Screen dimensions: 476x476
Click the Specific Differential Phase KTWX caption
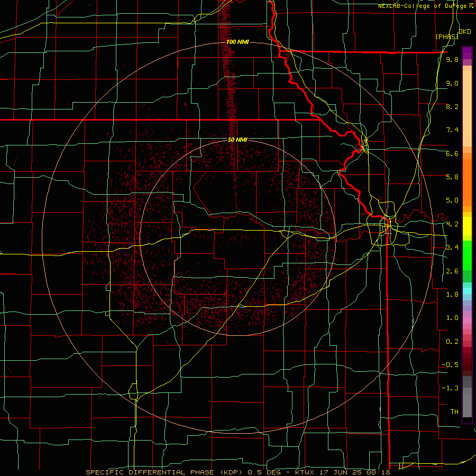(x=237, y=472)
